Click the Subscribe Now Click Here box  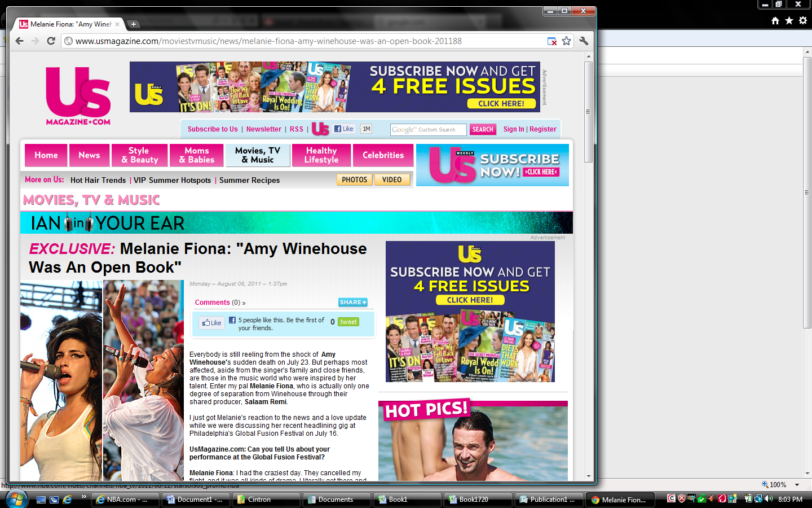point(492,165)
